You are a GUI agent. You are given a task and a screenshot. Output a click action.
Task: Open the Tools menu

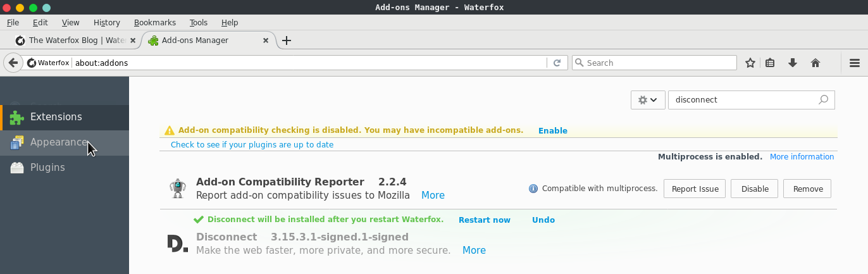tap(199, 22)
